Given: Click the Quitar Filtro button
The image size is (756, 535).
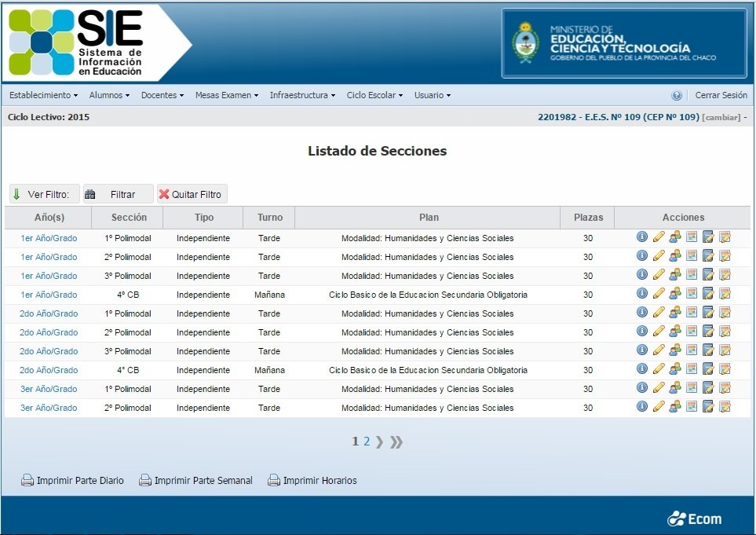Looking at the screenshot, I should (x=192, y=194).
